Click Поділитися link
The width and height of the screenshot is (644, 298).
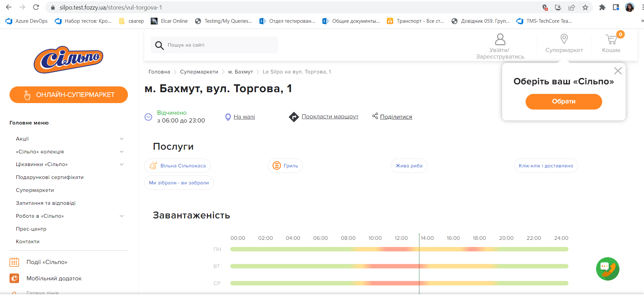point(396,117)
